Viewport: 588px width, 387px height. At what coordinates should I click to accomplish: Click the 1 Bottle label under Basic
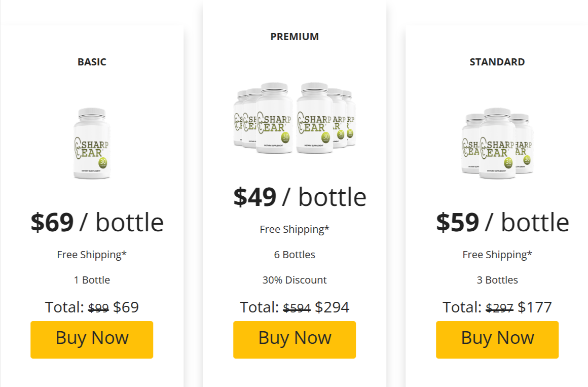[x=92, y=279]
